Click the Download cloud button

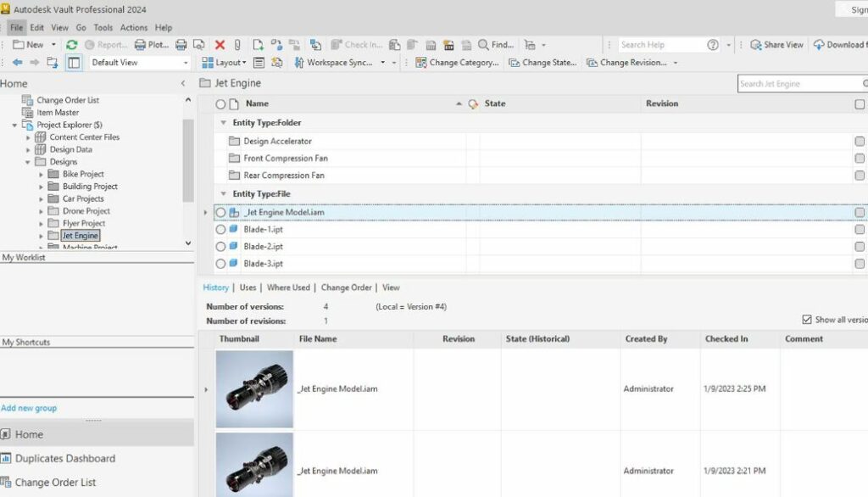838,45
